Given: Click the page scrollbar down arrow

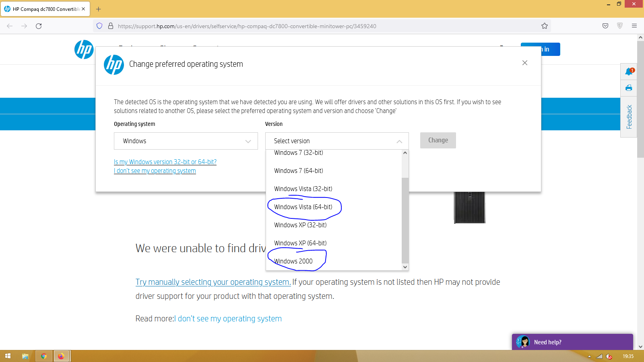Looking at the screenshot, I should [x=640, y=346].
